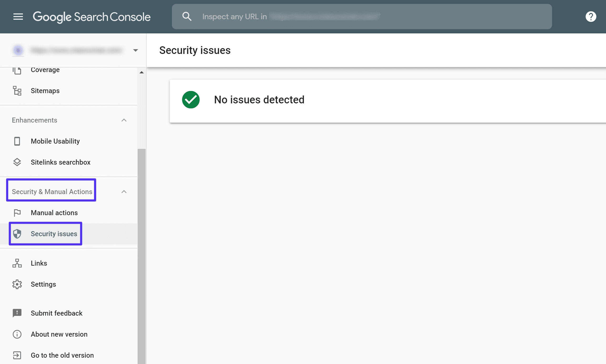Click the Links network icon

point(17,263)
